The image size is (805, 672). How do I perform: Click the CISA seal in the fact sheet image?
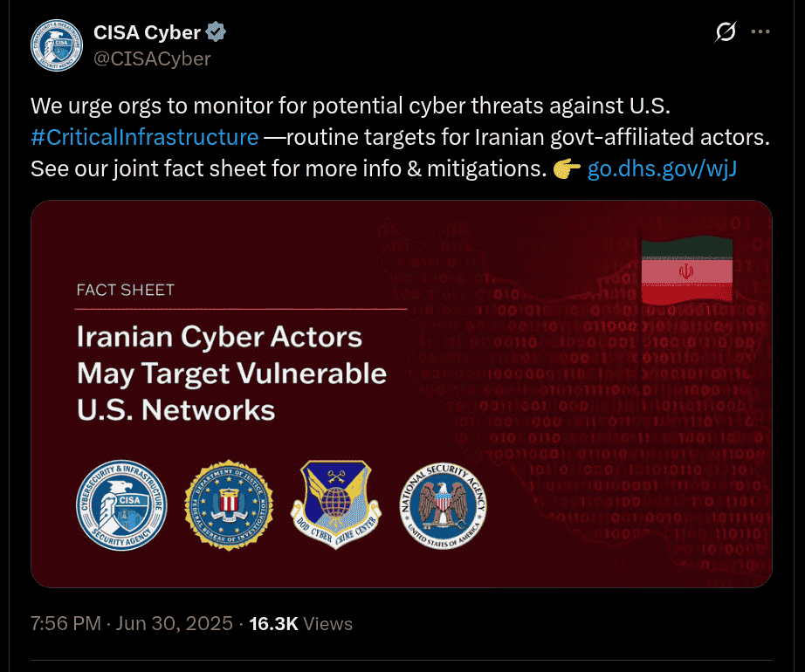pyautogui.click(x=121, y=503)
